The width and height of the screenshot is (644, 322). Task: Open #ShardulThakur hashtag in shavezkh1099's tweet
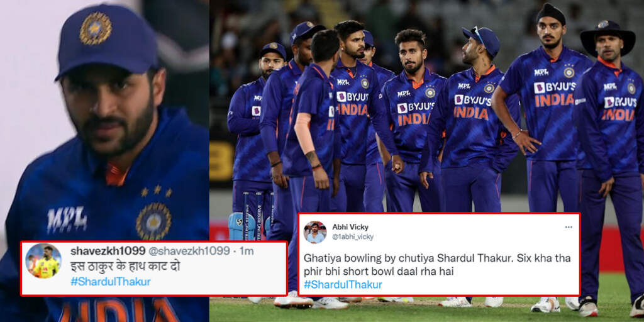coord(110,282)
